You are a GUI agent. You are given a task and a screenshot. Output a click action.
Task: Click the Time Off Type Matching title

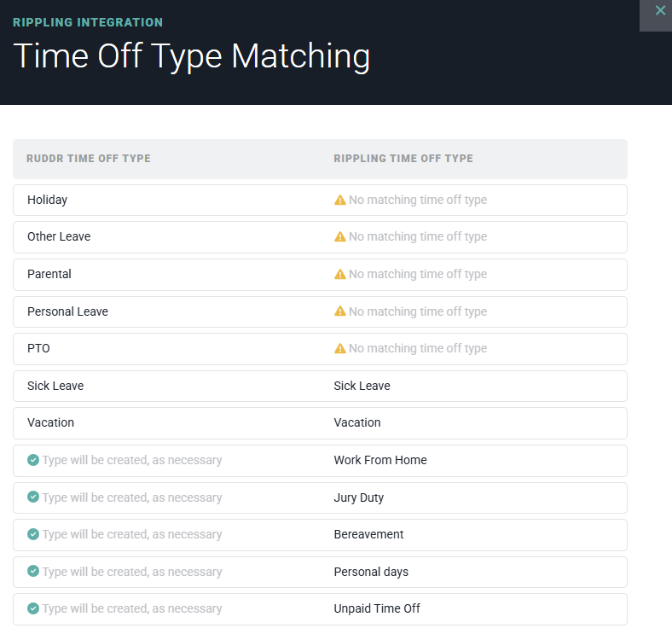pyautogui.click(x=192, y=56)
